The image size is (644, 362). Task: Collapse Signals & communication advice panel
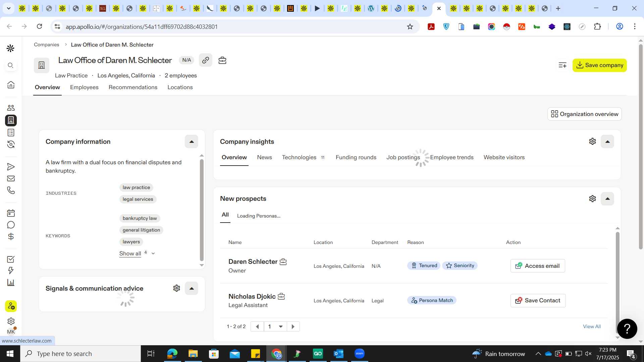click(192, 288)
